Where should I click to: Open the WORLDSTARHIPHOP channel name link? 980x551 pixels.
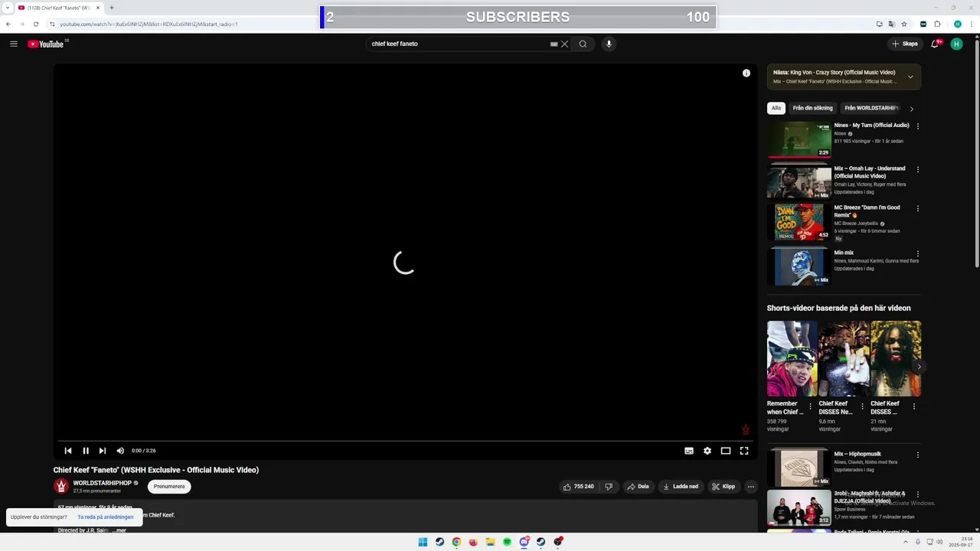tap(103, 483)
